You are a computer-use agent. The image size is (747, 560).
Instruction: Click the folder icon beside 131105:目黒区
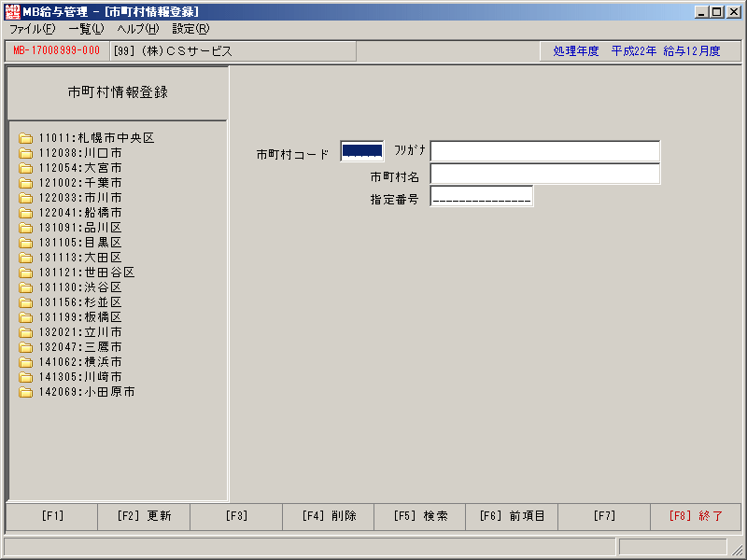click(x=26, y=243)
